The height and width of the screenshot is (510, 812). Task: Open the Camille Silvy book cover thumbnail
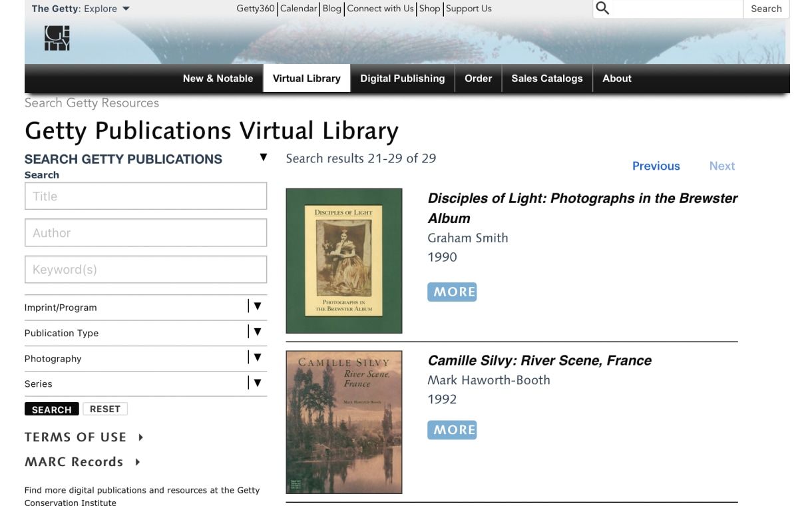click(x=344, y=422)
